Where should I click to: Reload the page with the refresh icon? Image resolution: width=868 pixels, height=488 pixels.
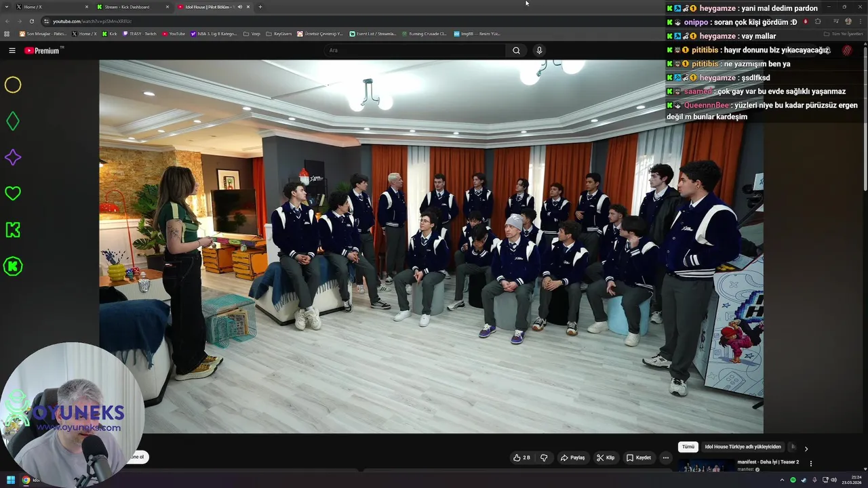click(31, 21)
